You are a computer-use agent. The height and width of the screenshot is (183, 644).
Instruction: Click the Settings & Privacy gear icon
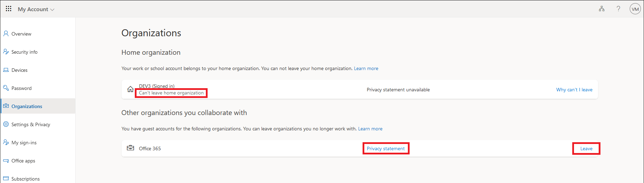click(6, 124)
